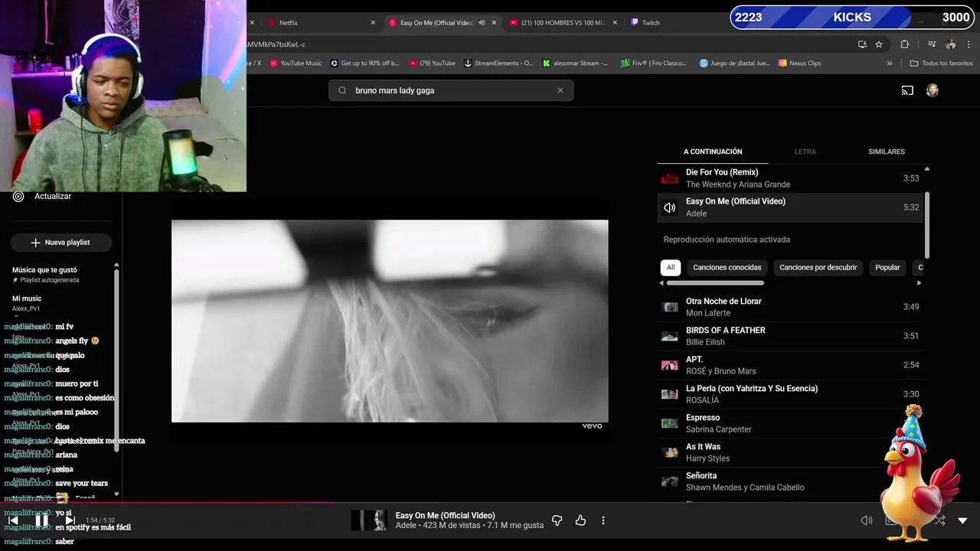
Task: Play 'As It Was' by Harry Styles
Action: [789, 452]
